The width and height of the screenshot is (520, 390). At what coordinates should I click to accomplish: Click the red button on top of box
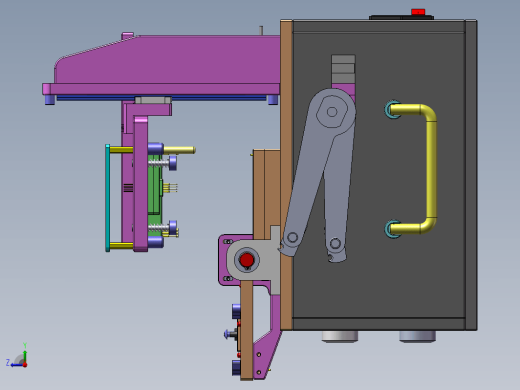(418, 12)
